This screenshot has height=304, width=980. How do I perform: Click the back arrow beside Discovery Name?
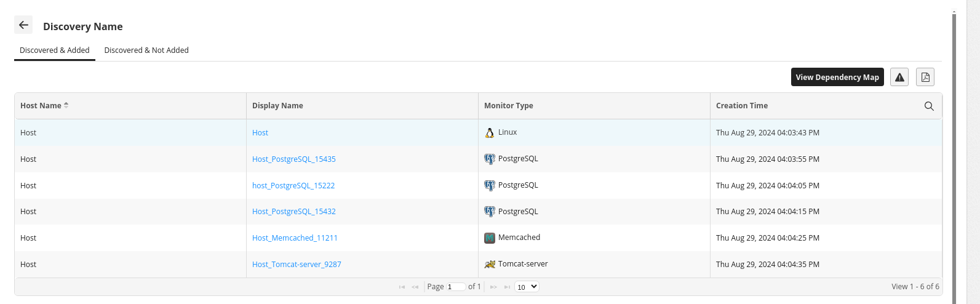point(23,25)
